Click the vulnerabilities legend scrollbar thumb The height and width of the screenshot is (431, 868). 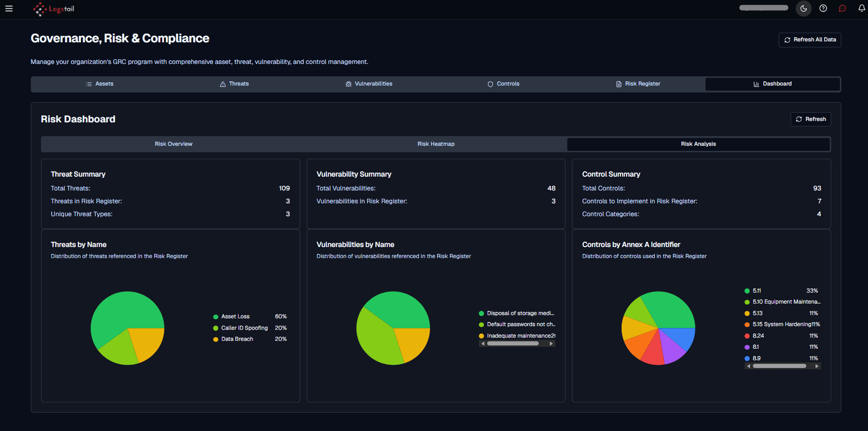click(513, 344)
